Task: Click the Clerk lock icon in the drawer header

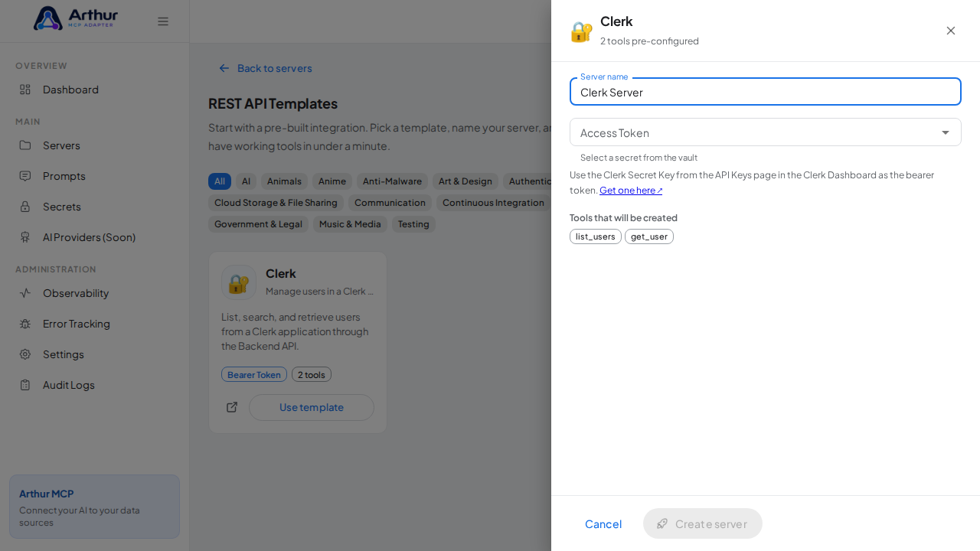Action: point(582,31)
